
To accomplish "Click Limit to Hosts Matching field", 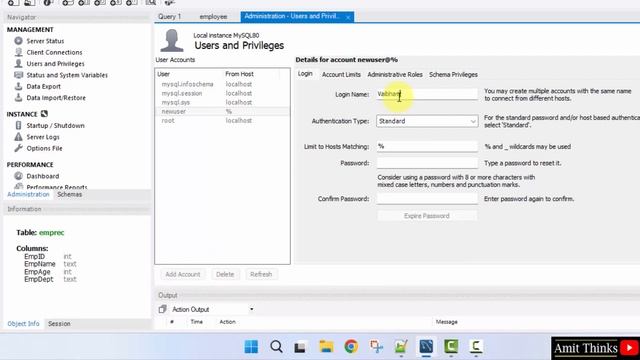I will 427,147.
